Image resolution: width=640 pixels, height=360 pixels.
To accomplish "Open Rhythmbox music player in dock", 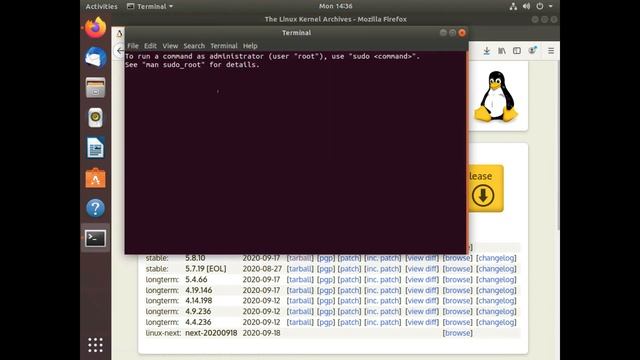I will tap(96, 118).
